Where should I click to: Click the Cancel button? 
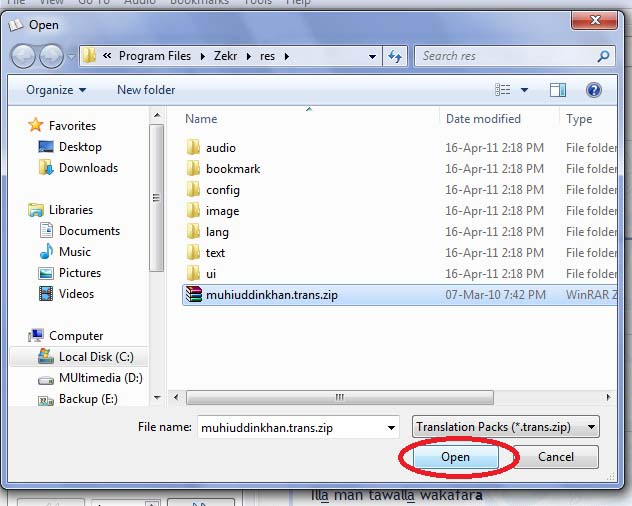click(x=556, y=457)
